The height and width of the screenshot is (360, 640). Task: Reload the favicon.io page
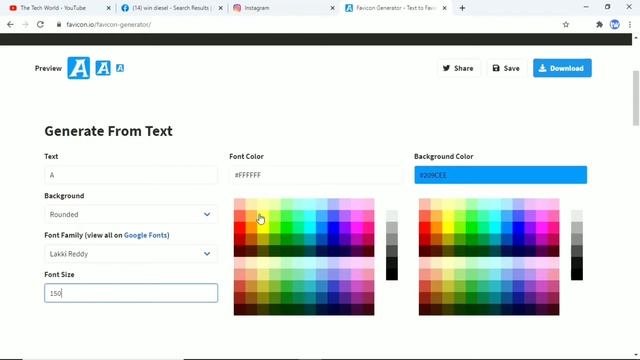(40, 24)
